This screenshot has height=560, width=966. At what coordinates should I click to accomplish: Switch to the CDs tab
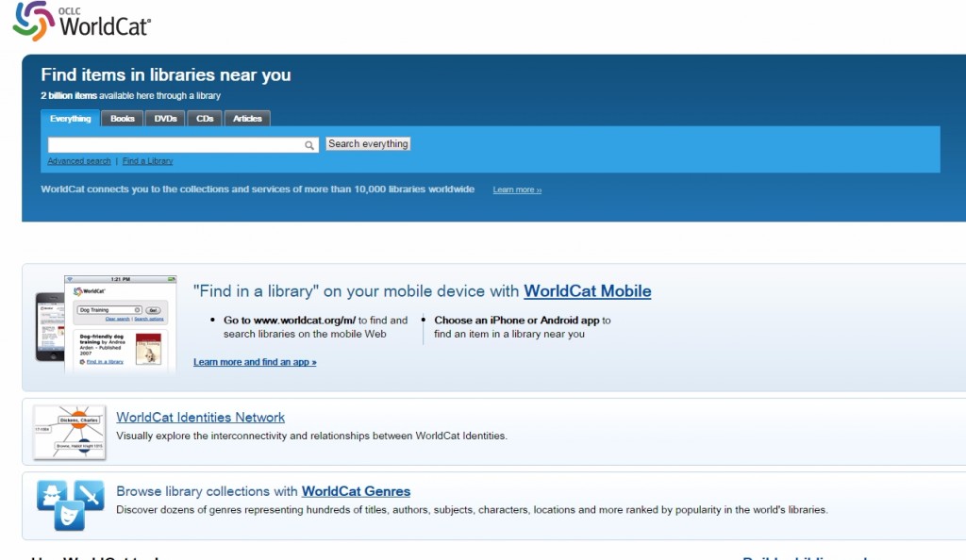tap(205, 118)
